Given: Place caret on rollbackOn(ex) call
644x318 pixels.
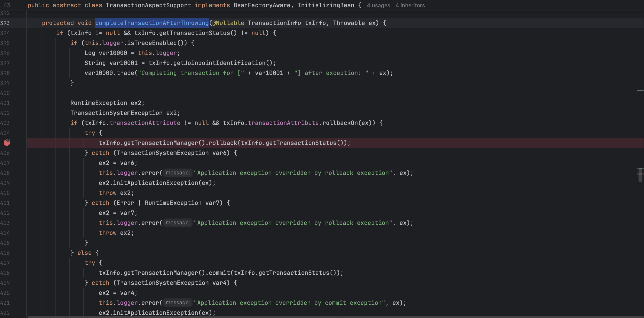Looking at the screenshot, I should point(340,123).
